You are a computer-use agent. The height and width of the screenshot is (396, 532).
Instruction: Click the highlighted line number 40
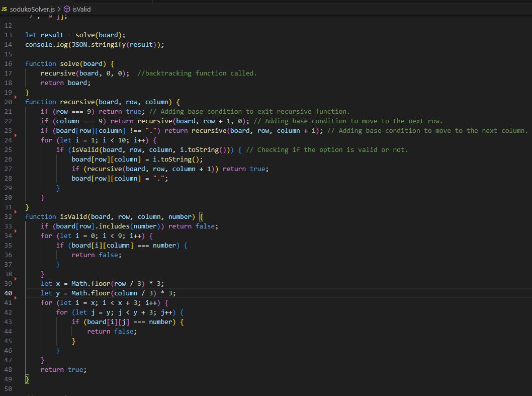point(8,293)
